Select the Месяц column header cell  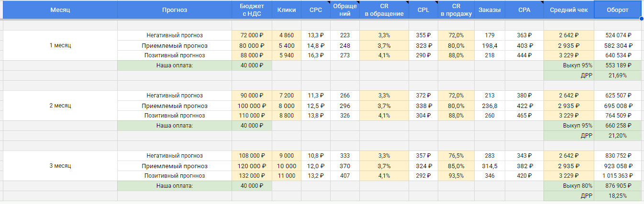pyautogui.click(x=60, y=10)
